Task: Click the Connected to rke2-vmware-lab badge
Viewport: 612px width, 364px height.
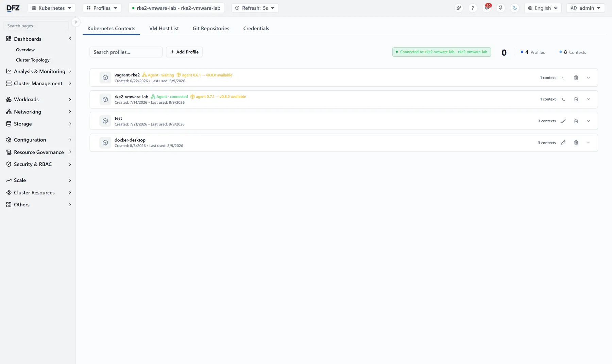Action: pos(441,52)
